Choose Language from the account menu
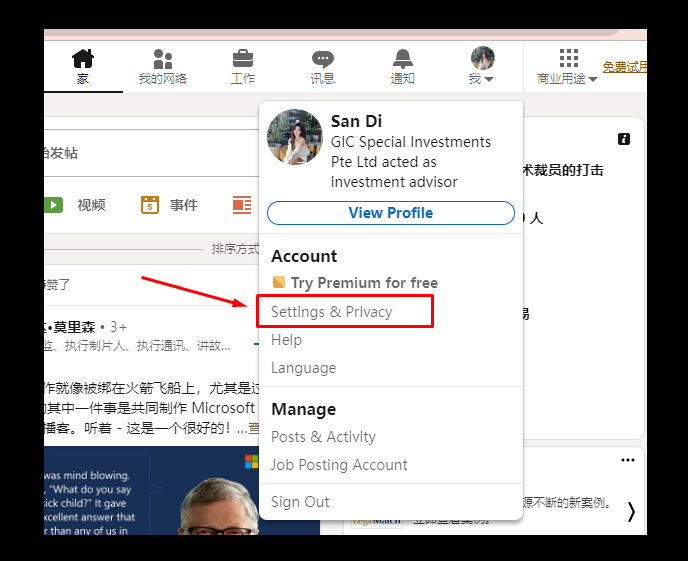The image size is (688, 561). [303, 368]
